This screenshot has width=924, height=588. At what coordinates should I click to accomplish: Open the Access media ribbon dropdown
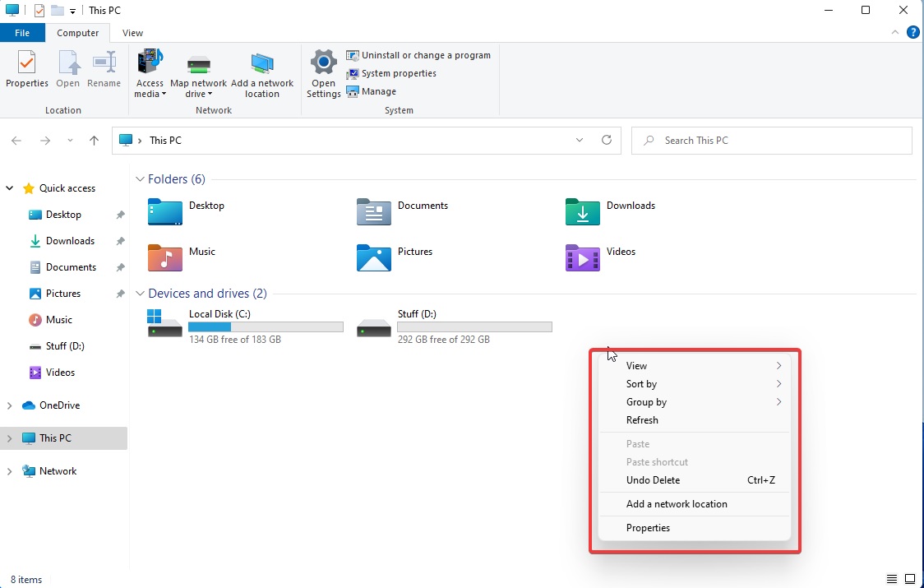[150, 74]
